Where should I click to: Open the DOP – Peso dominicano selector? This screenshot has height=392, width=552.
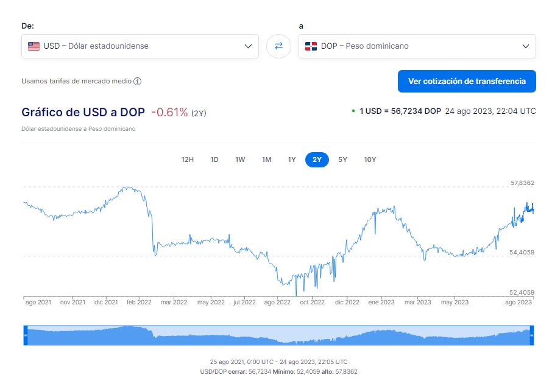[x=417, y=46]
